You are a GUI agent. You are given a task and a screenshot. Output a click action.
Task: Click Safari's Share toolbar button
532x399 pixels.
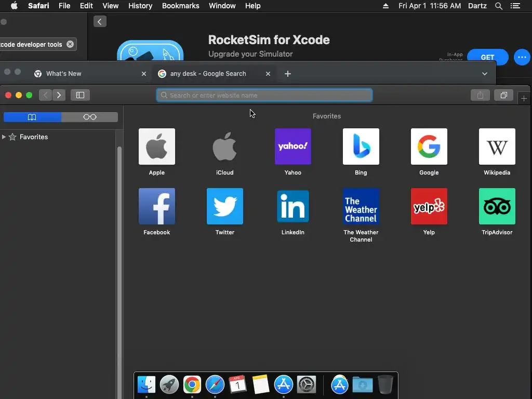tap(480, 96)
